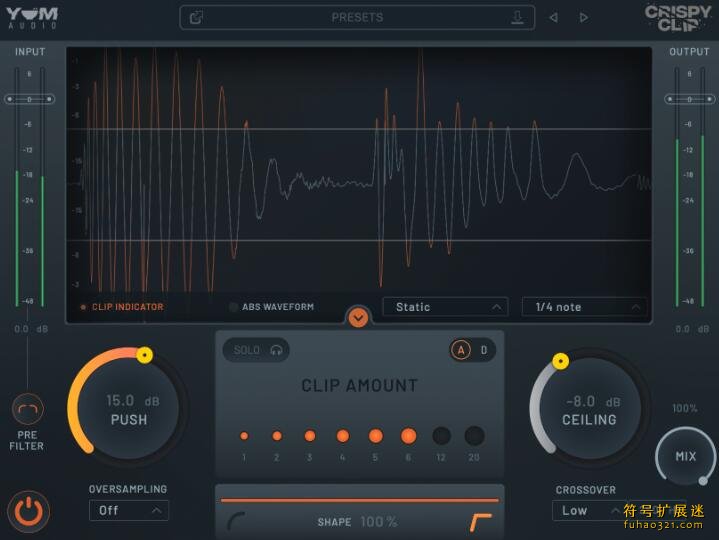Set clip amount to 2
The width and height of the screenshot is (719, 540).
(277, 436)
